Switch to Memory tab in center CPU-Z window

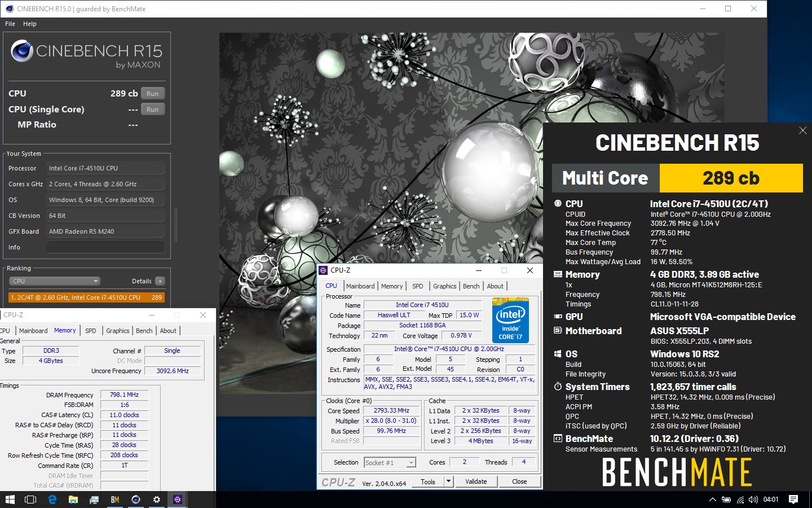coord(392,286)
